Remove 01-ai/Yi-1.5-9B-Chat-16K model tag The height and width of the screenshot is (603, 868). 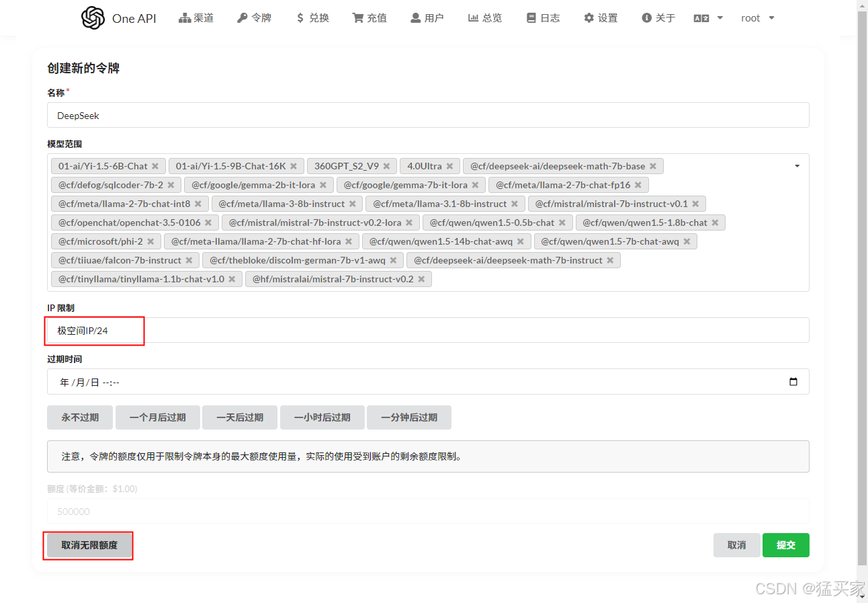[294, 166]
